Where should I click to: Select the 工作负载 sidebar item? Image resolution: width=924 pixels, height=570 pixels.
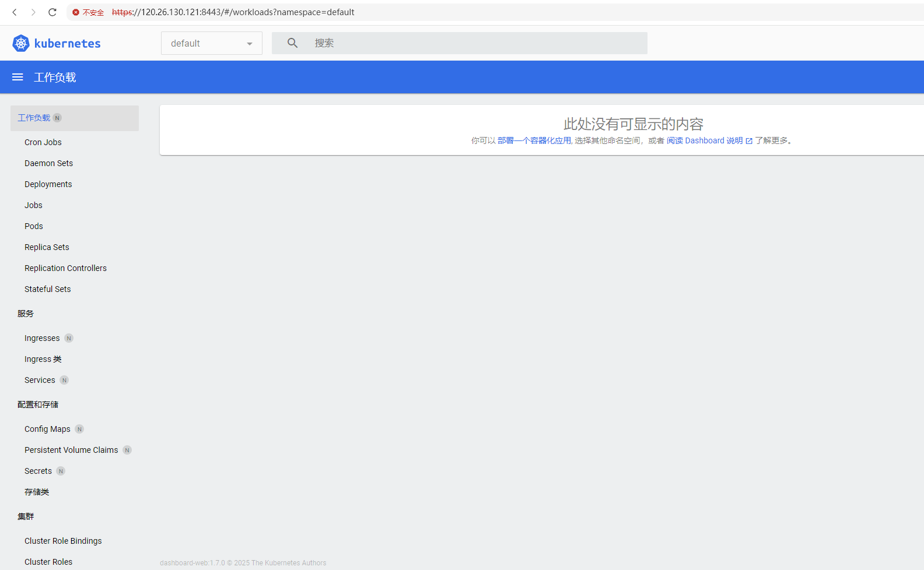[x=34, y=118]
